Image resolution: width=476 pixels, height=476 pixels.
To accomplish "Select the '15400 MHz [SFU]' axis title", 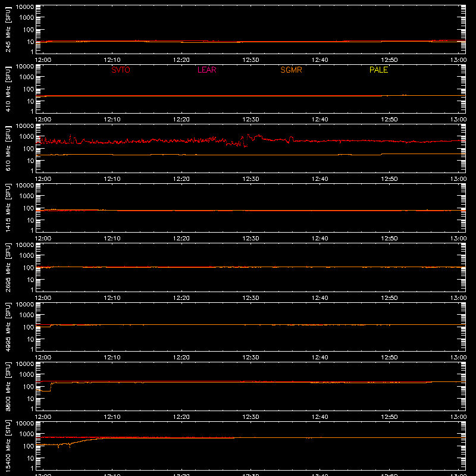I will [x=8, y=446].
